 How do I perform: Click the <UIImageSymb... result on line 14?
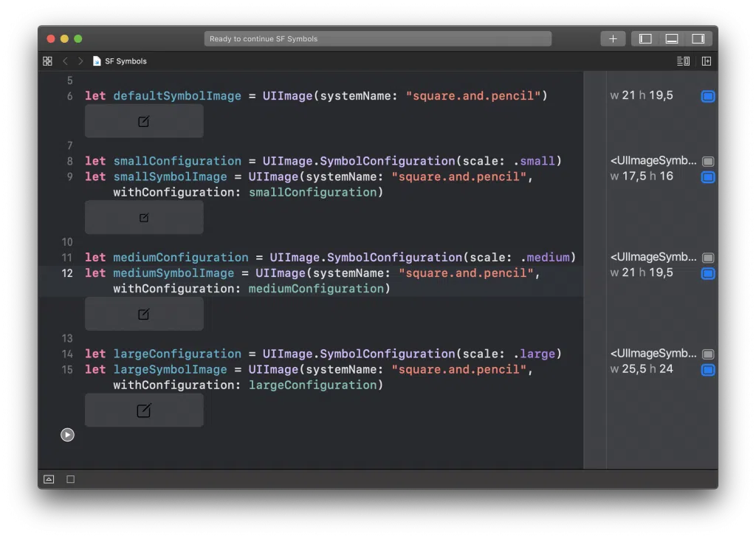click(x=653, y=354)
